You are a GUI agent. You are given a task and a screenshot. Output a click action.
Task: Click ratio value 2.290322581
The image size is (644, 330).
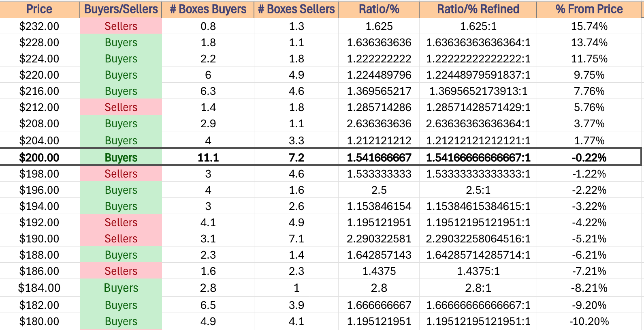379,239
